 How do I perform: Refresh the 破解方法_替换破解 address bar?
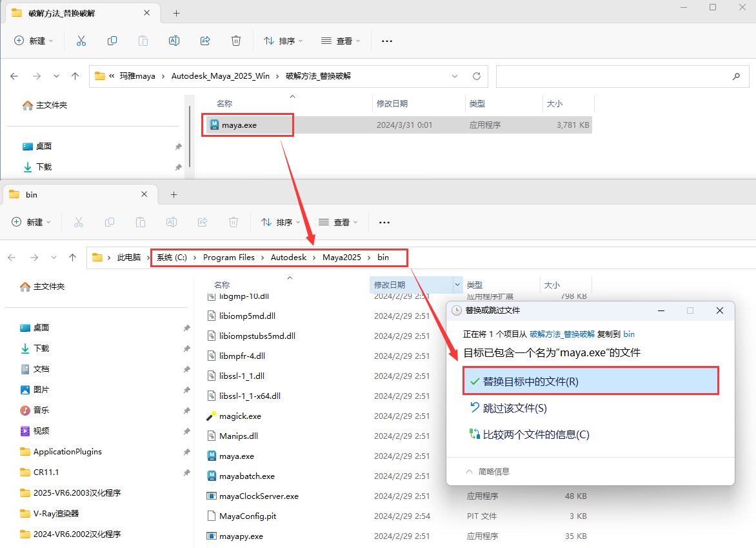476,76
